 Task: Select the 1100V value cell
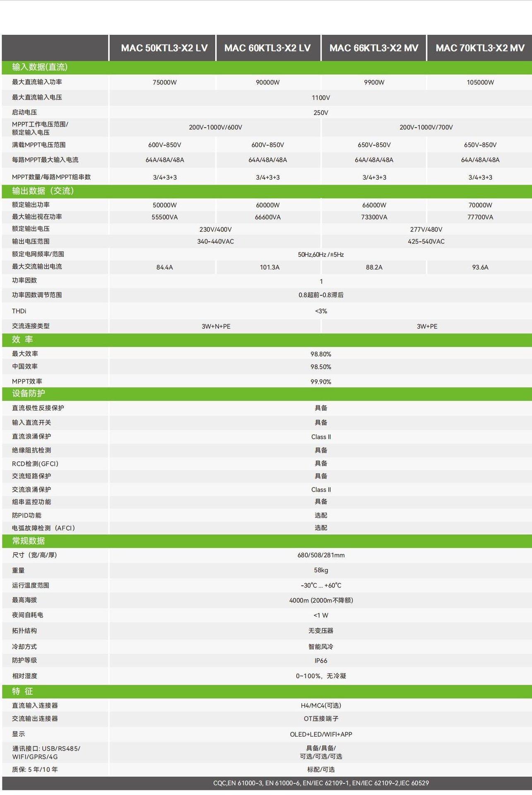(x=320, y=98)
